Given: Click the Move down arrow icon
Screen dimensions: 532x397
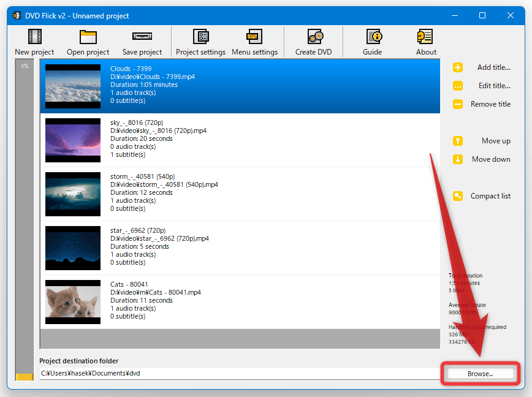Looking at the screenshot, I should [x=458, y=159].
